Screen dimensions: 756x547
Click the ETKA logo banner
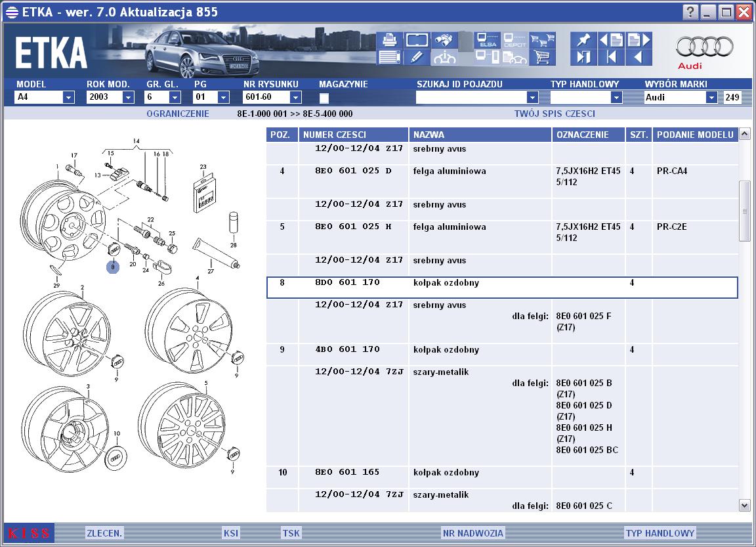(x=51, y=53)
